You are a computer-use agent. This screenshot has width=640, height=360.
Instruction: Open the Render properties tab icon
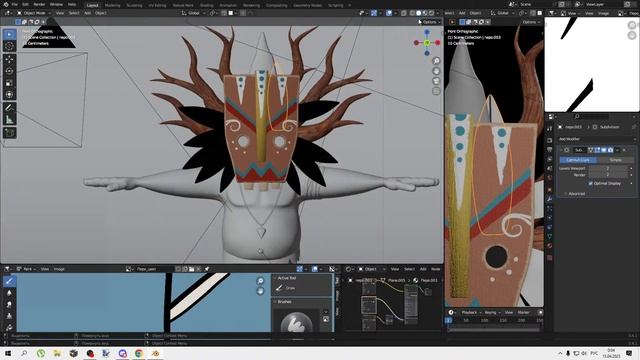point(550,140)
